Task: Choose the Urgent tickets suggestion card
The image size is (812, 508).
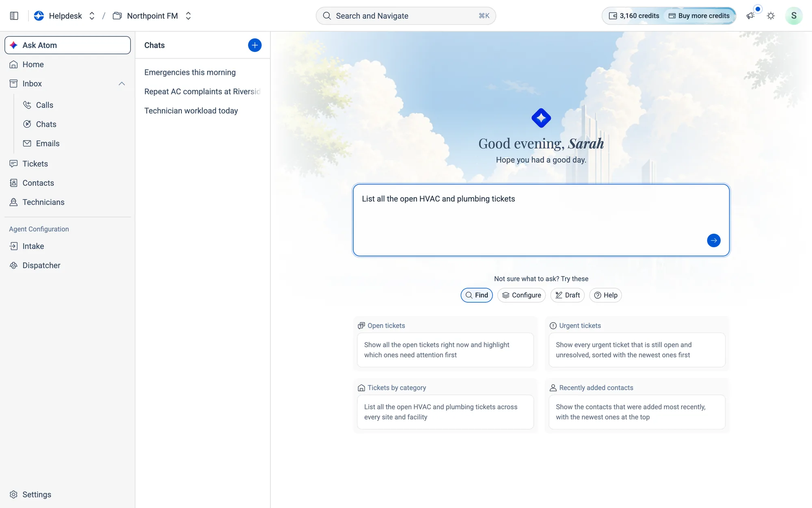Action: pos(637,350)
